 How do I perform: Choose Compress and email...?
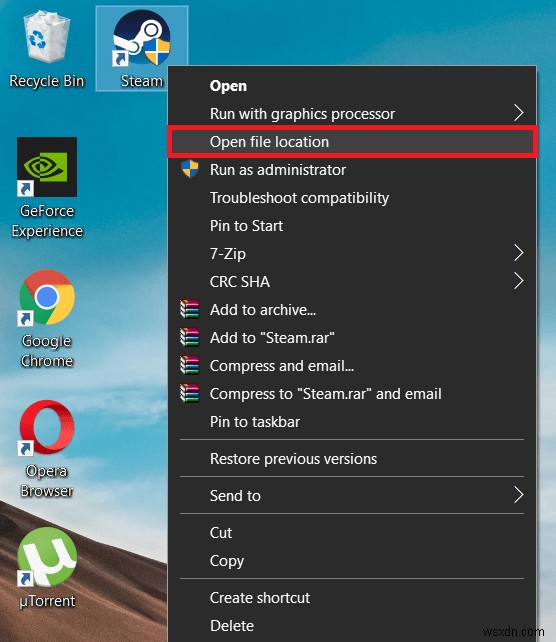352,366
